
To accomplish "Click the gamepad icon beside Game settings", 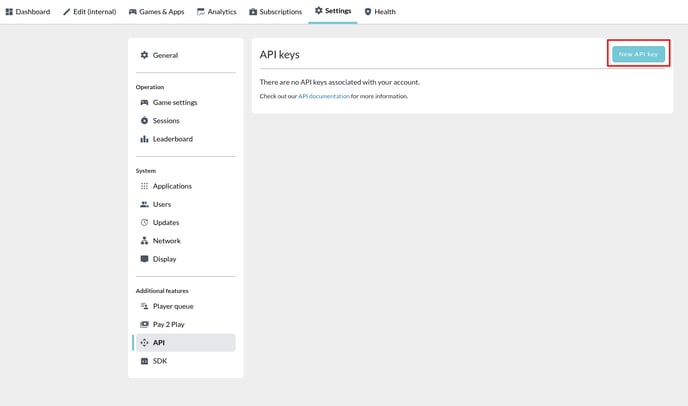I will tap(144, 102).
